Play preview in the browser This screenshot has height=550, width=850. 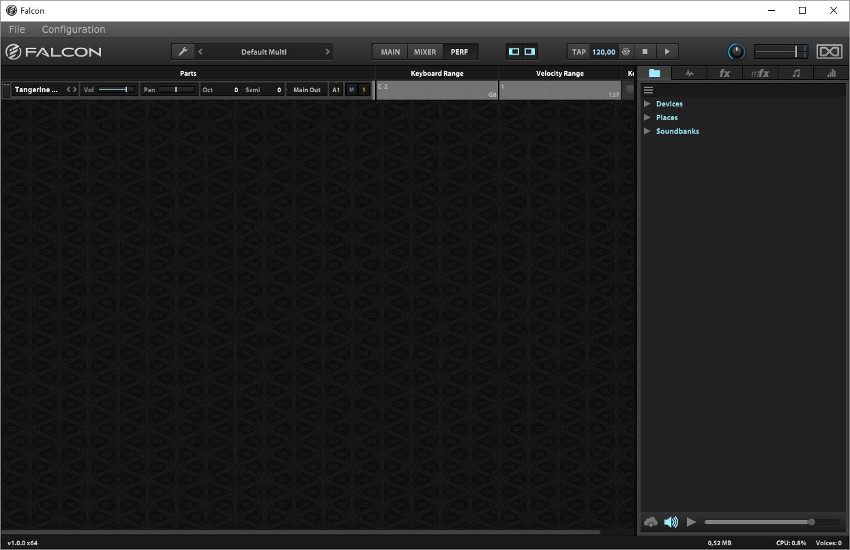tap(691, 522)
